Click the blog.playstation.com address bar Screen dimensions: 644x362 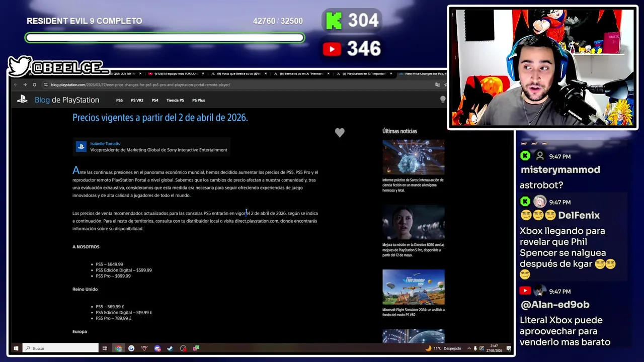tap(236, 84)
